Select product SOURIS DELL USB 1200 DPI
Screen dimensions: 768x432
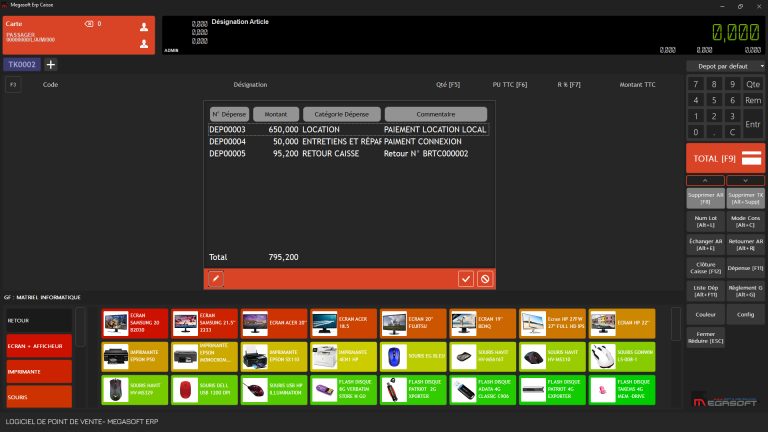click(x=204, y=390)
